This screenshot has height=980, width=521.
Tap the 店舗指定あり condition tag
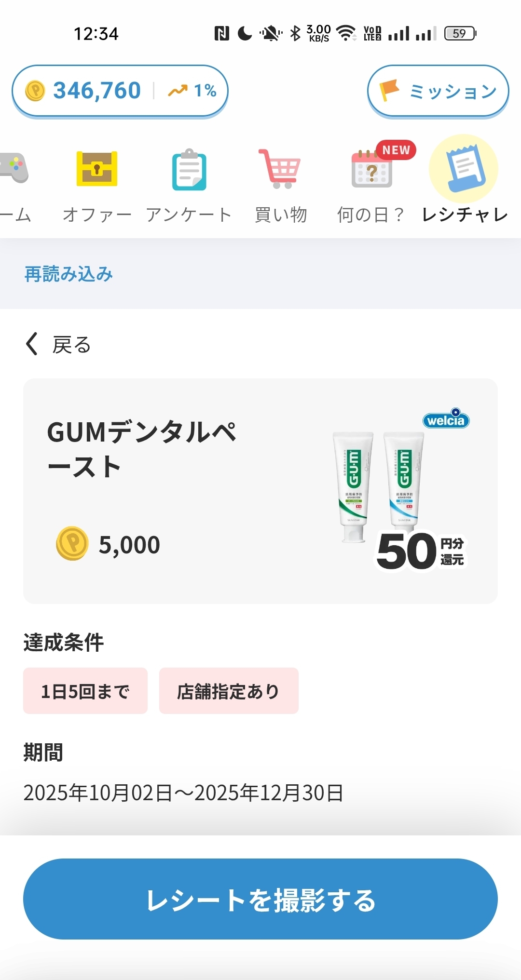click(x=229, y=691)
